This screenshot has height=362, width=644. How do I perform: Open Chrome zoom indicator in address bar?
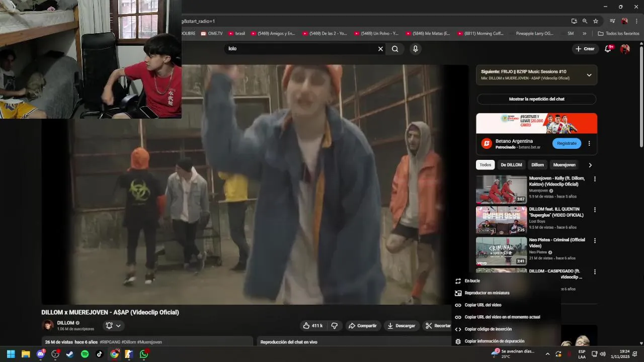point(585,21)
